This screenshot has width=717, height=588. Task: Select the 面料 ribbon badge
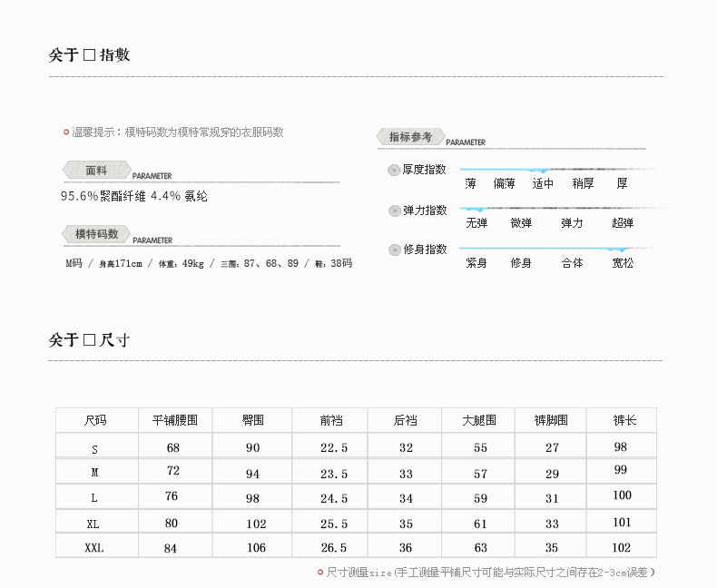[x=96, y=170]
